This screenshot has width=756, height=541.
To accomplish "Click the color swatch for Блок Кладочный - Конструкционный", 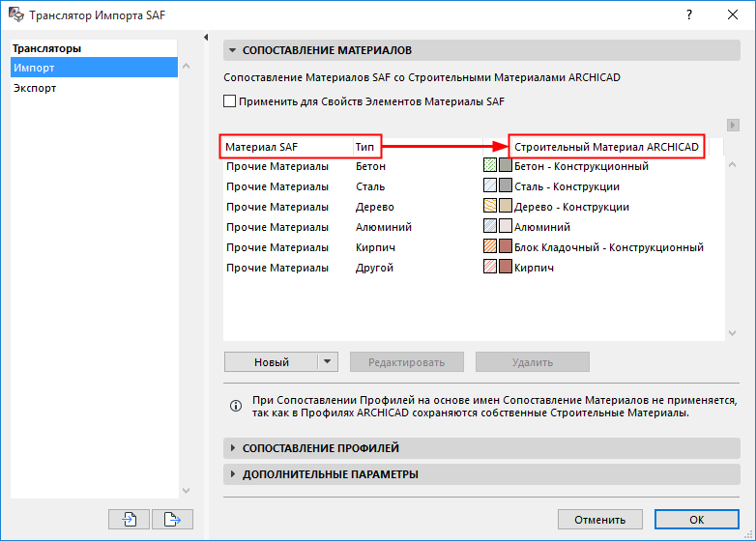I will (x=506, y=246).
